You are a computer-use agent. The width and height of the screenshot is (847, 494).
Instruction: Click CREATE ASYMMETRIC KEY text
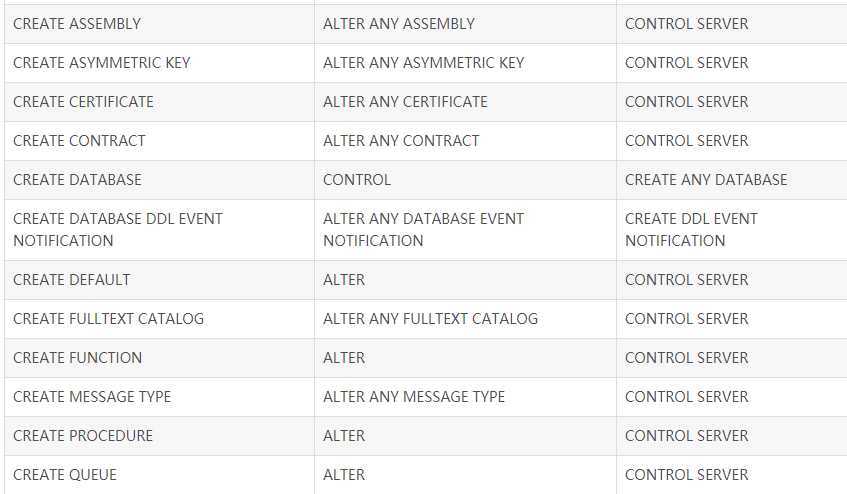click(102, 63)
